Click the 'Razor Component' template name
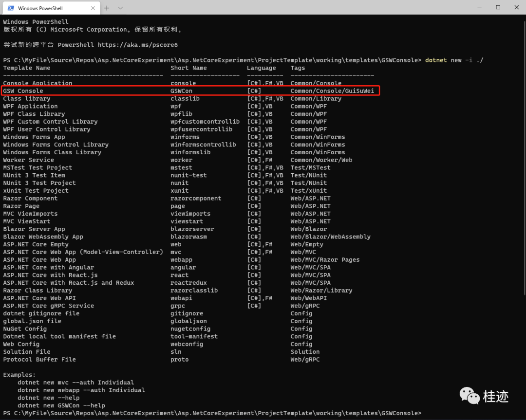526x420 pixels. click(x=31, y=199)
